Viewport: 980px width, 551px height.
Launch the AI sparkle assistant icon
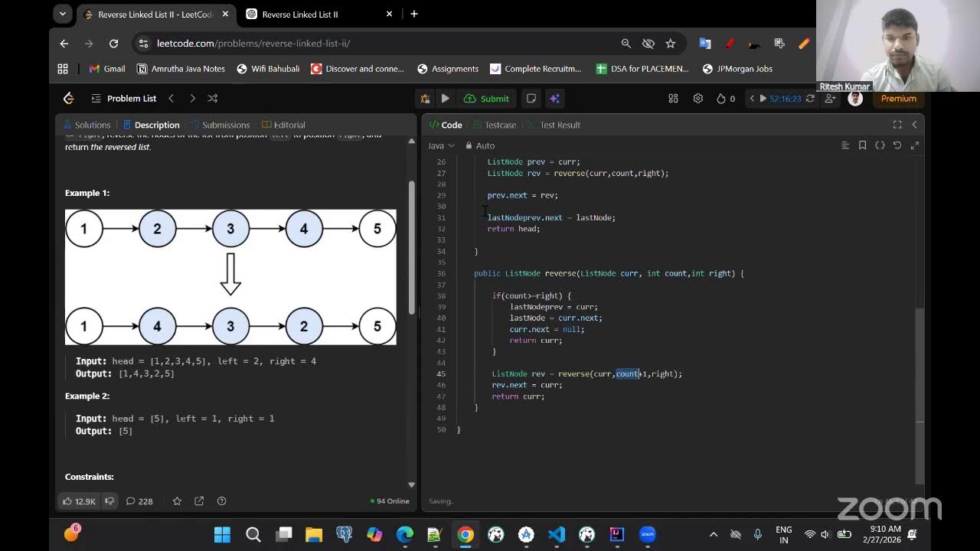[555, 98]
